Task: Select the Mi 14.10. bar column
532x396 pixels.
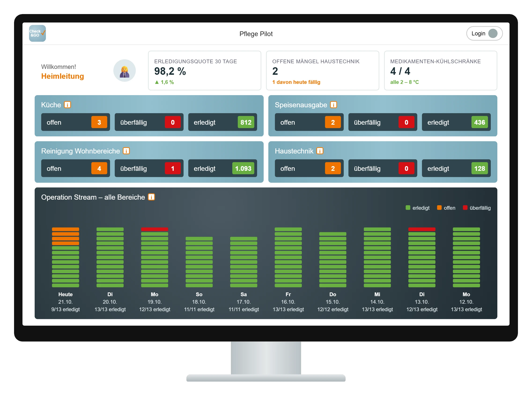Action: tap(377, 257)
